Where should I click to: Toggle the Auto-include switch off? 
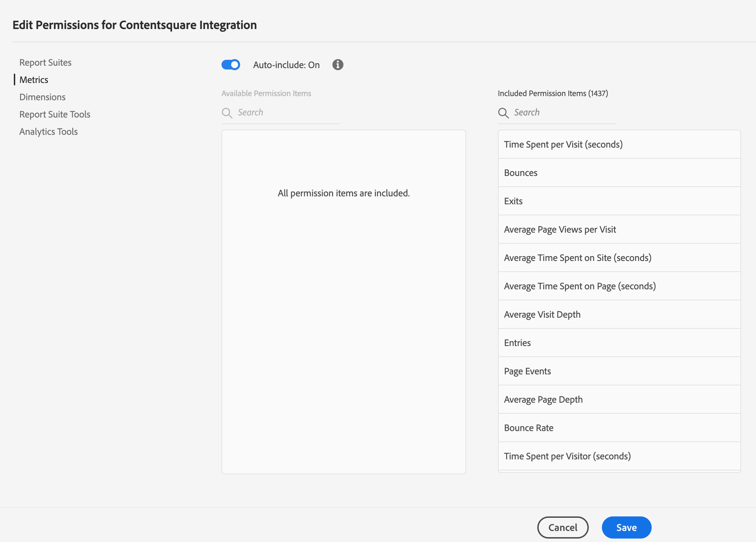coord(231,65)
